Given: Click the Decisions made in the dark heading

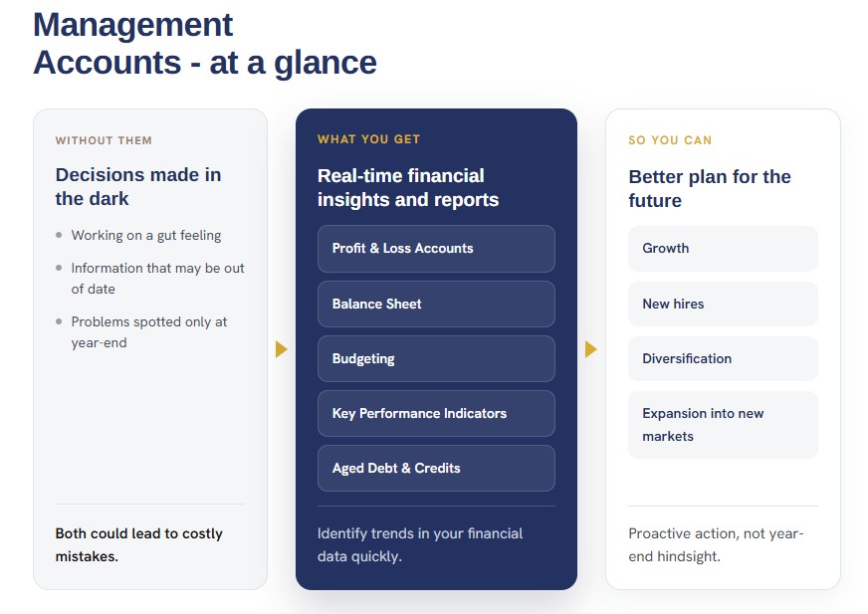Looking at the screenshot, I should point(138,186).
